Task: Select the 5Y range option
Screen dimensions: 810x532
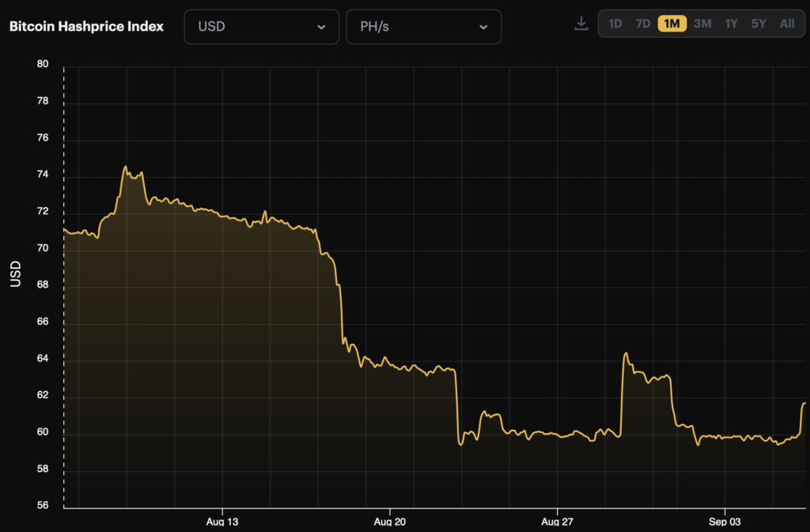Action: pyautogui.click(x=759, y=24)
